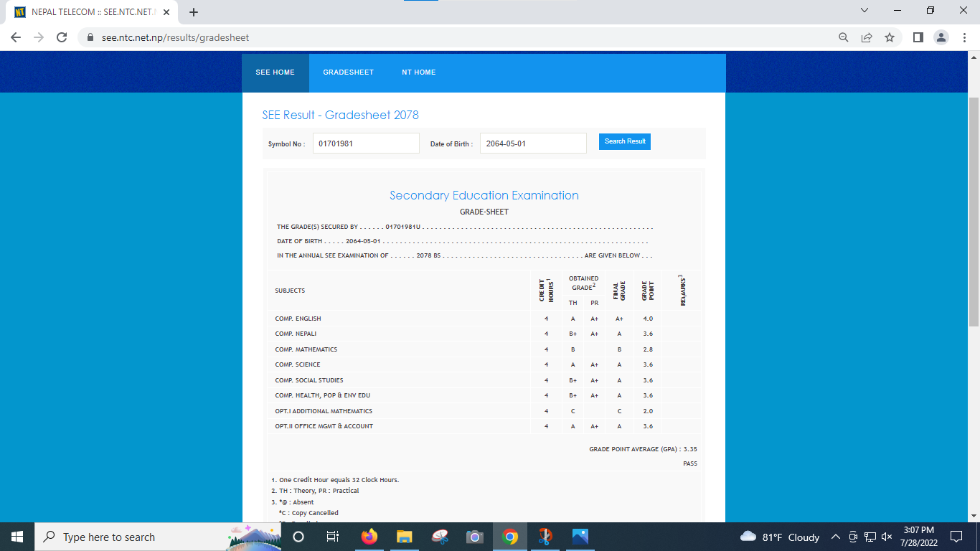Open the zoom indicator magnifier icon

coord(844,37)
